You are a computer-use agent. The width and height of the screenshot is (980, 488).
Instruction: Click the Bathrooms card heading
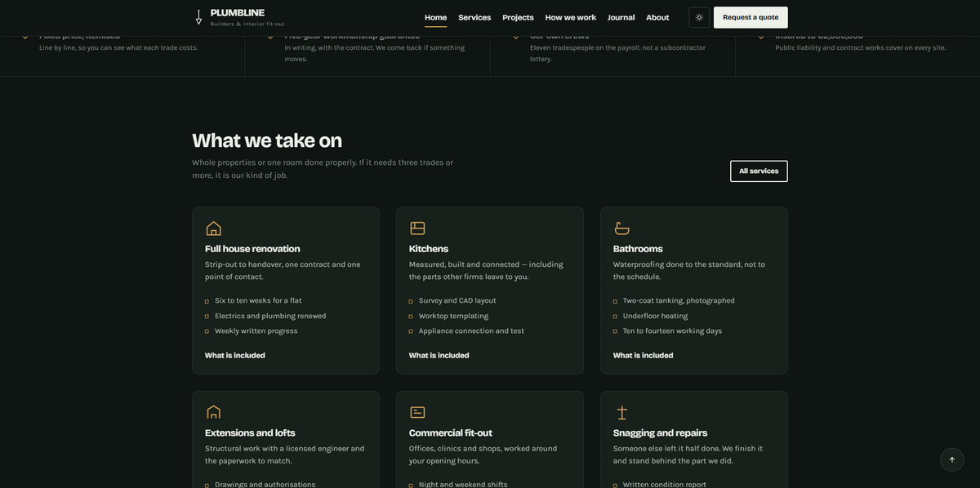tap(638, 248)
